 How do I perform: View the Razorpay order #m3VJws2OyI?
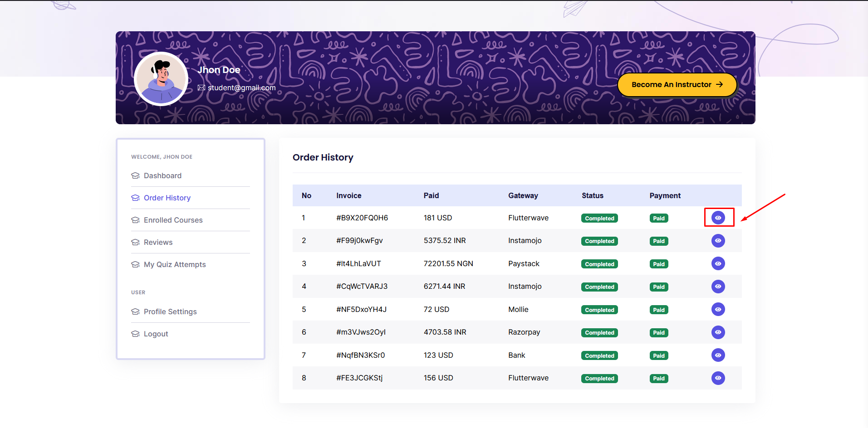coord(718,332)
